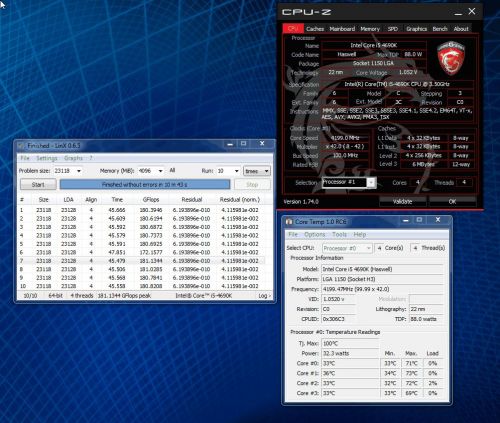Click the Size column header in LinX
Image resolution: width=500 pixels, height=423 pixels.
pyautogui.click(x=44, y=199)
